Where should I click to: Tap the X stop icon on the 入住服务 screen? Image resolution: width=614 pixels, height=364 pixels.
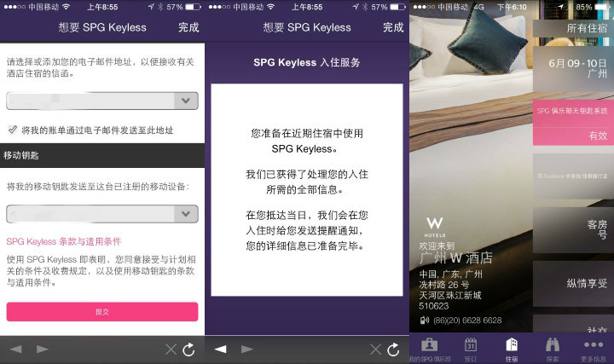click(375, 350)
